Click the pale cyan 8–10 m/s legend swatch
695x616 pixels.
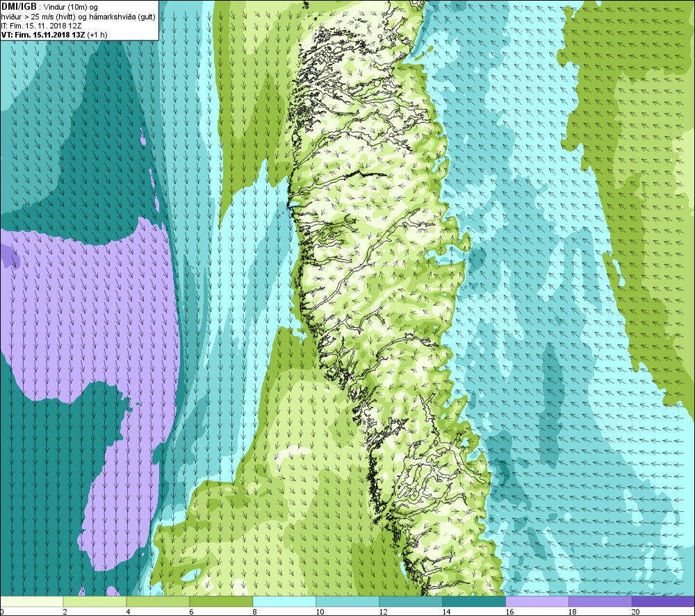[x=284, y=601]
